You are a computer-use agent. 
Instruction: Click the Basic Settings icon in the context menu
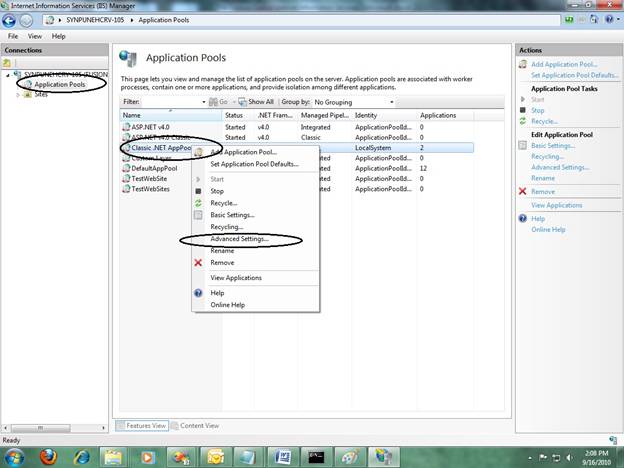tap(198, 215)
